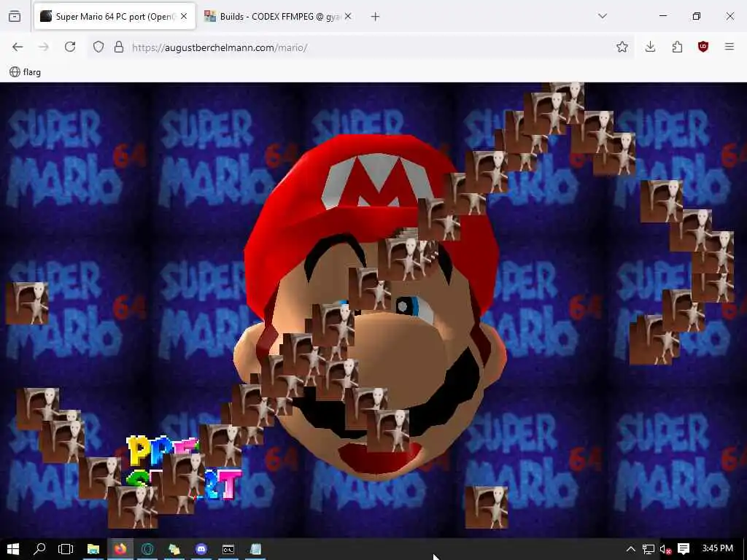This screenshot has width=747, height=560.
Task: Open the Discord taskbar icon
Action: tap(201, 549)
